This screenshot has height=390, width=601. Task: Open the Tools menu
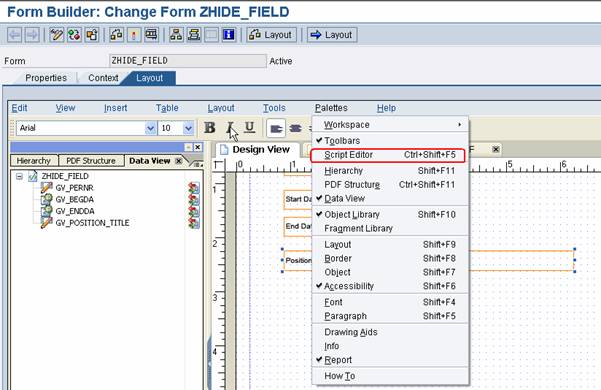274,108
